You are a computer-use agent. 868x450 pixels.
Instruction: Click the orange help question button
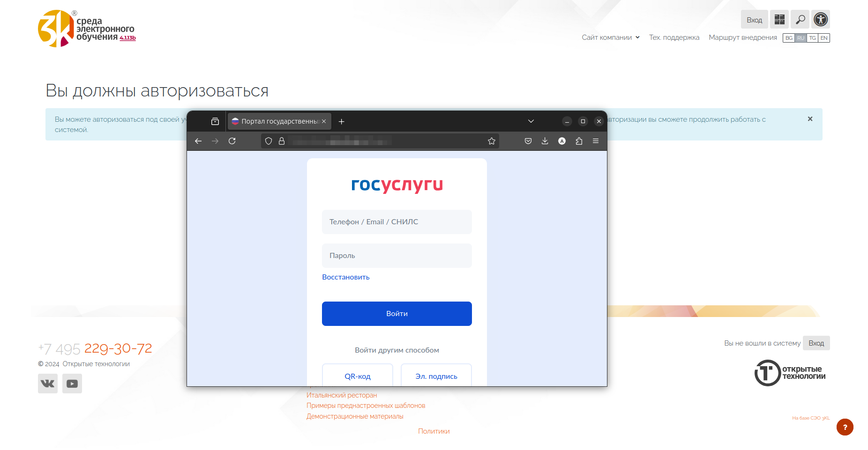tap(845, 427)
